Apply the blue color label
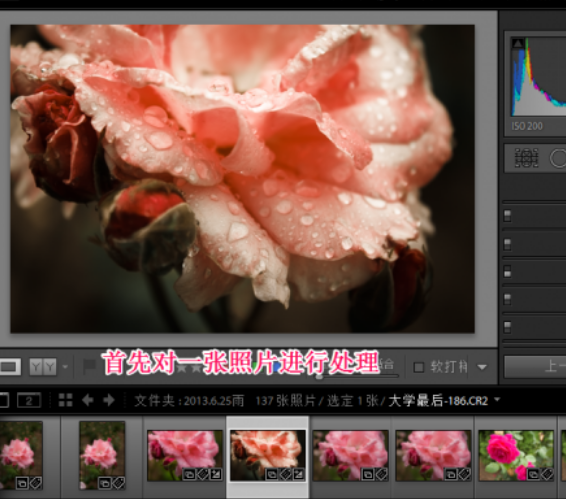This screenshot has width=566, height=499. [x=277, y=368]
